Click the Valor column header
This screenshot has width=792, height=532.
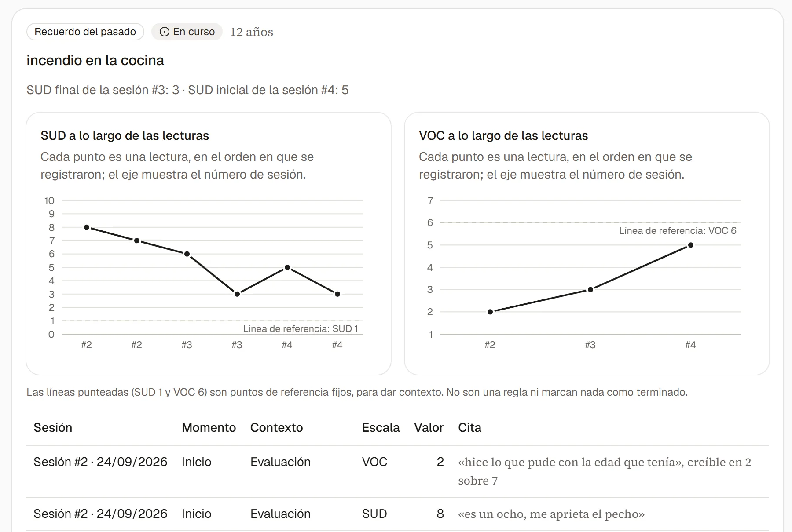coord(429,427)
